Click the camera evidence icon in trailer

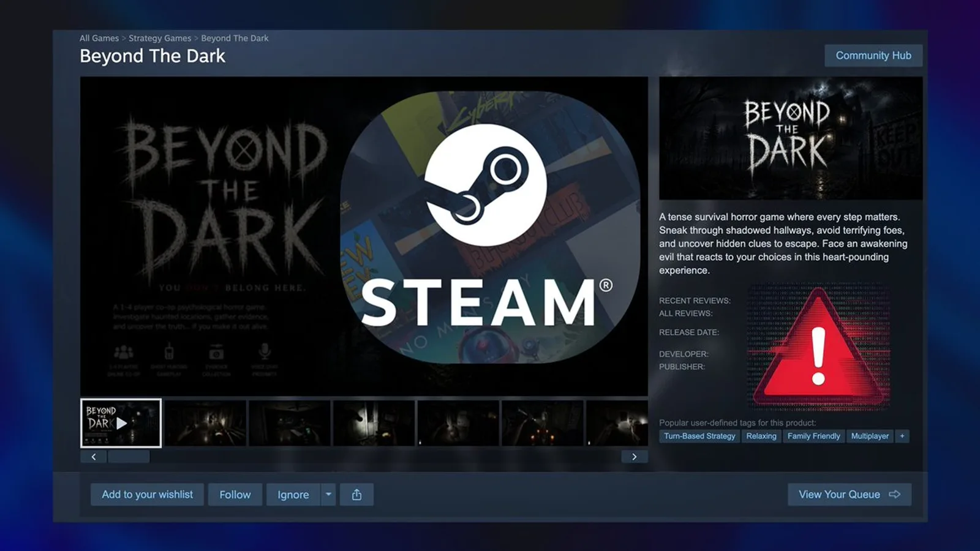tap(216, 353)
